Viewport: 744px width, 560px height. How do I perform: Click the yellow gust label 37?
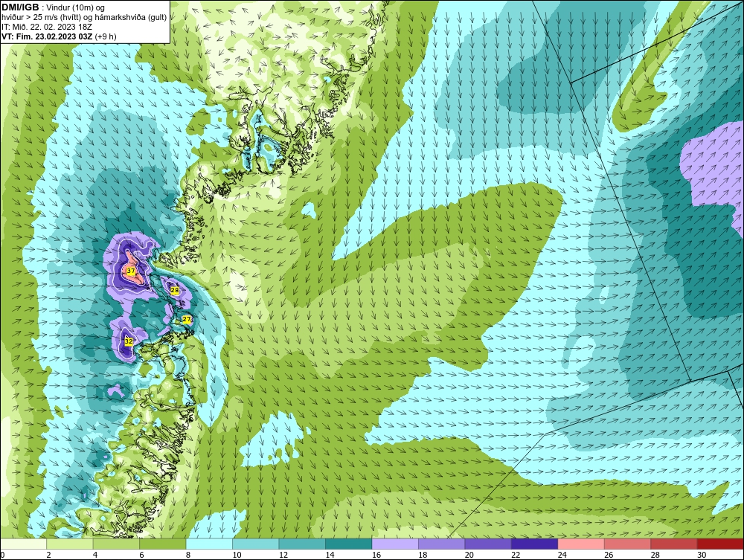(x=131, y=271)
